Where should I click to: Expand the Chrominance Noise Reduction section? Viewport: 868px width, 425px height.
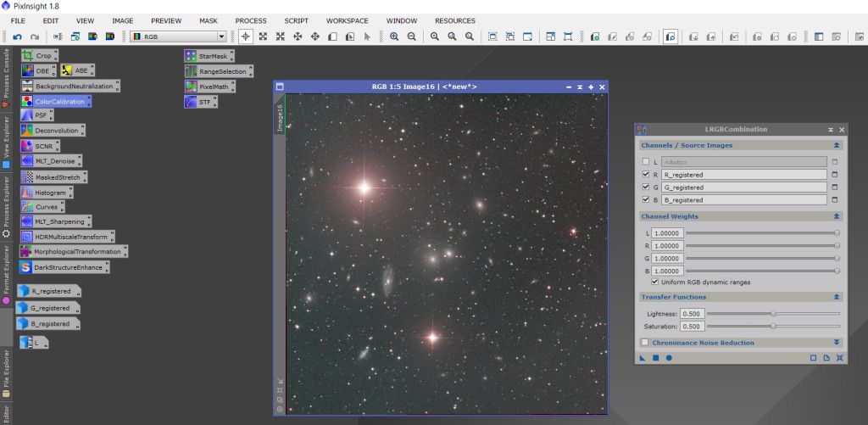(837, 343)
